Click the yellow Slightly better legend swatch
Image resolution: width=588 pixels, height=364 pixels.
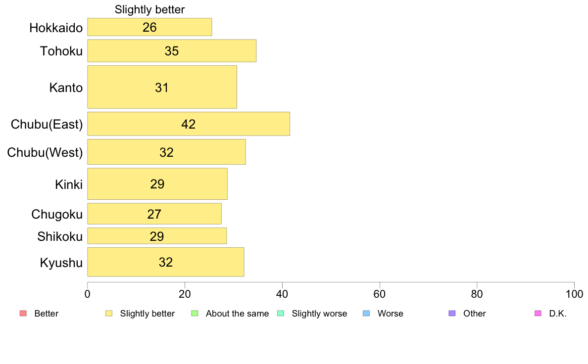point(109,314)
